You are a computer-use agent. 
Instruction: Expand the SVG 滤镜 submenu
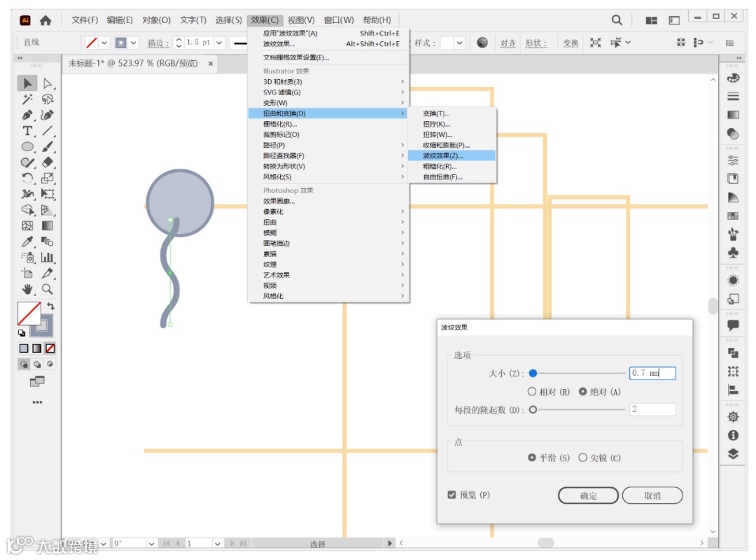coord(329,92)
